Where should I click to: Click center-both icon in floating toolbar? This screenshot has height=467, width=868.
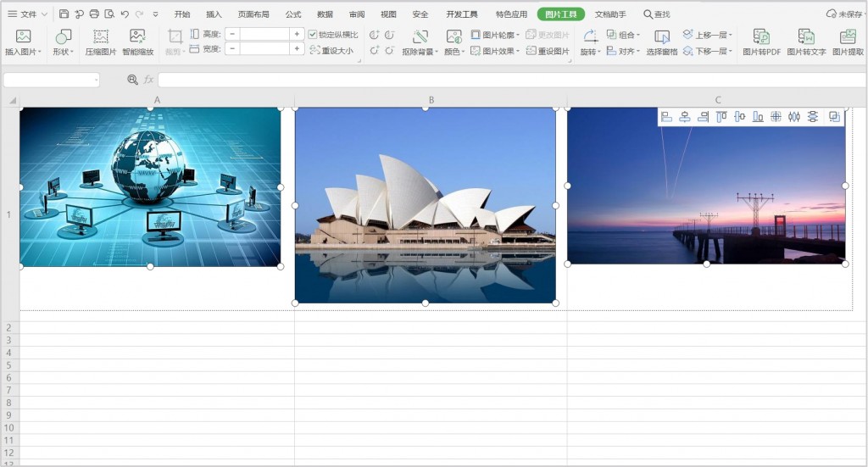click(776, 117)
